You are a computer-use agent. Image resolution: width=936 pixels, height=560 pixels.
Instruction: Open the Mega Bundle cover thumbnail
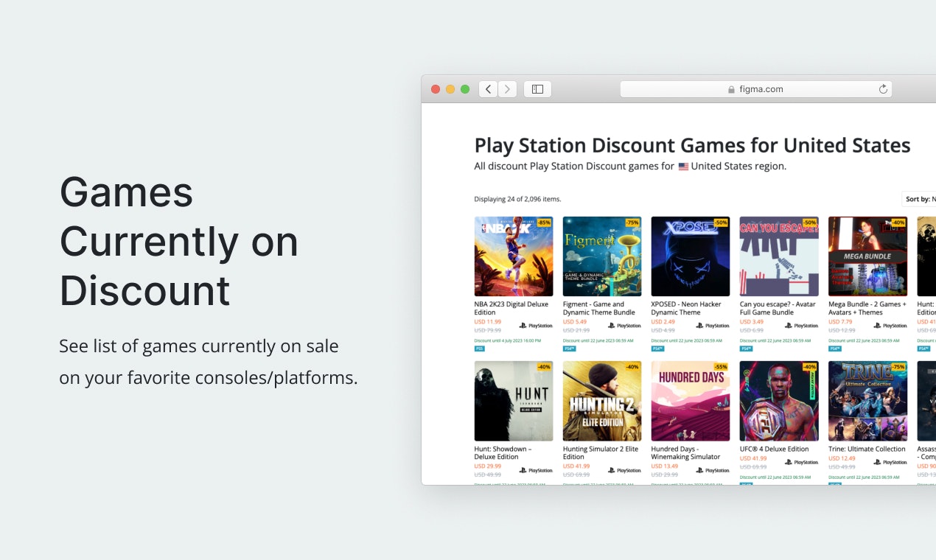[x=867, y=256]
